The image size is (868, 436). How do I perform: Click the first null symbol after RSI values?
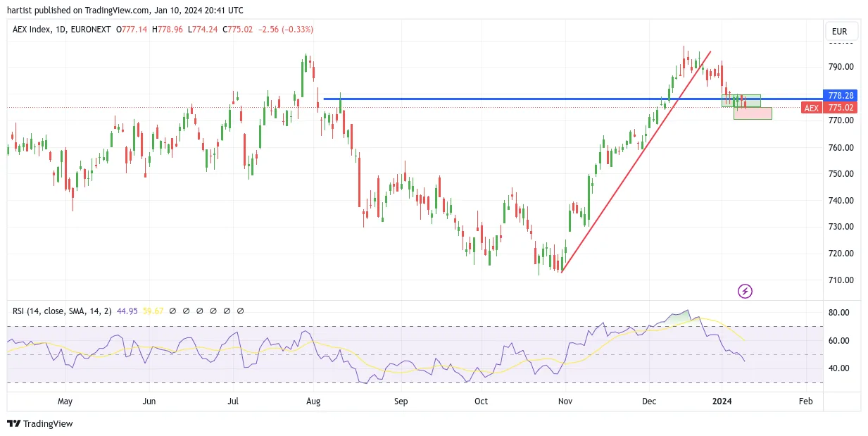(173, 311)
